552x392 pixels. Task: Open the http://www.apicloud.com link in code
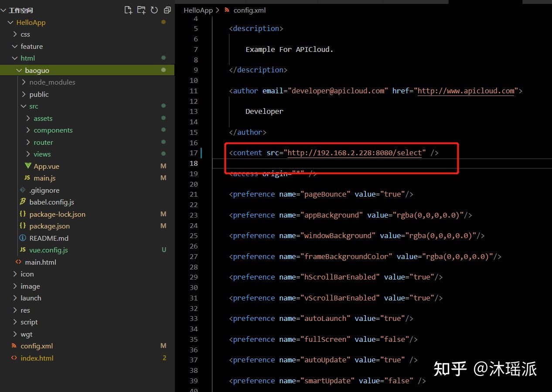point(466,91)
